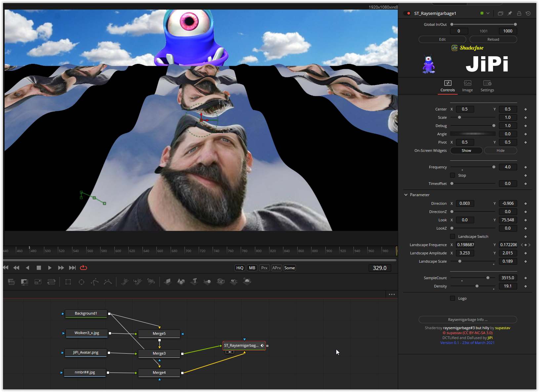The height and width of the screenshot is (392, 539).
Task: Add a Spot Light node
Action: pos(234,282)
